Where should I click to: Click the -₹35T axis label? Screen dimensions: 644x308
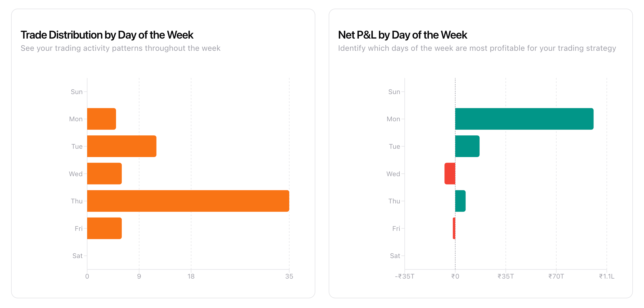point(404,276)
